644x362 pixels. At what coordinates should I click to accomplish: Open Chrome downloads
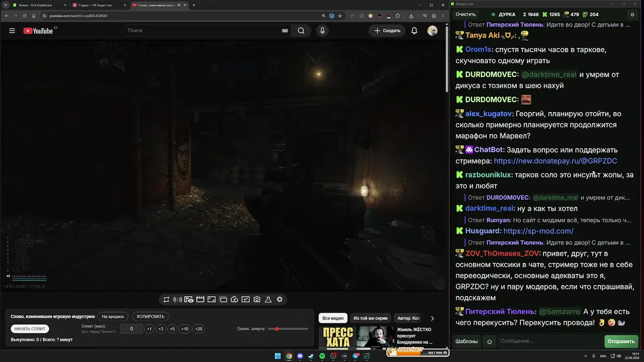click(x=412, y=16)
